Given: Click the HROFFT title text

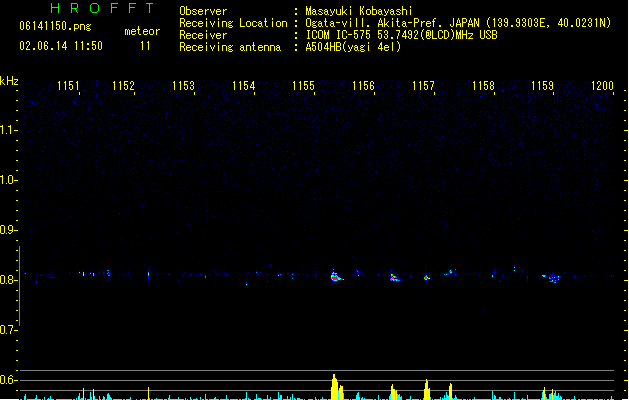Looking at the screenshot, I should (x=102, y=8).
